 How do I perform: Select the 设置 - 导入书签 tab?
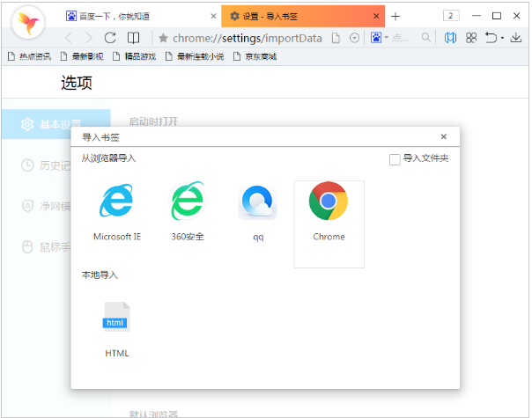(x=303, y=16)
